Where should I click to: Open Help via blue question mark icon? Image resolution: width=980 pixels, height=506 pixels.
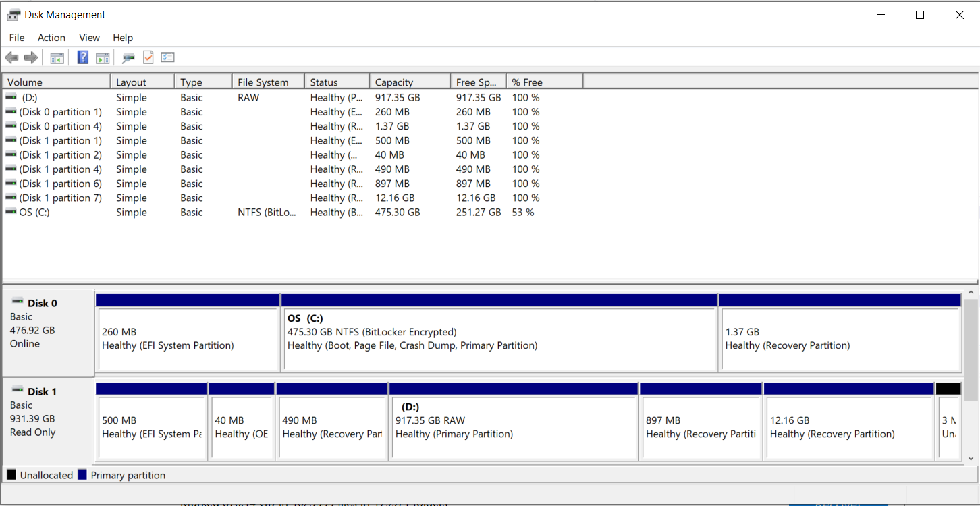coord(83,57)
